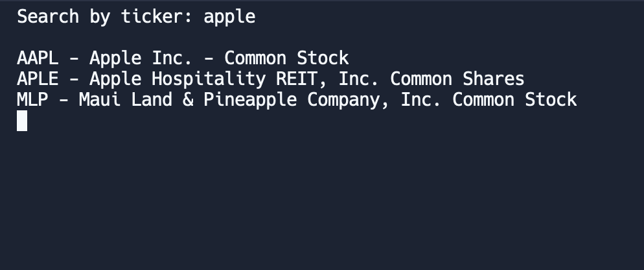Click the typed query 'apple'
Viewport: 644px width, 270px height.
[x=229, y=17]
